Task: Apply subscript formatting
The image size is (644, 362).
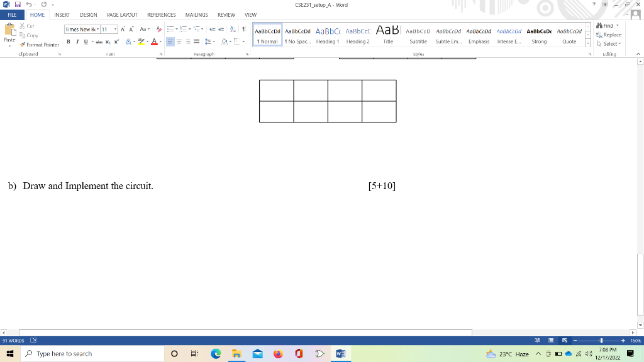Action: pos(108,41)
